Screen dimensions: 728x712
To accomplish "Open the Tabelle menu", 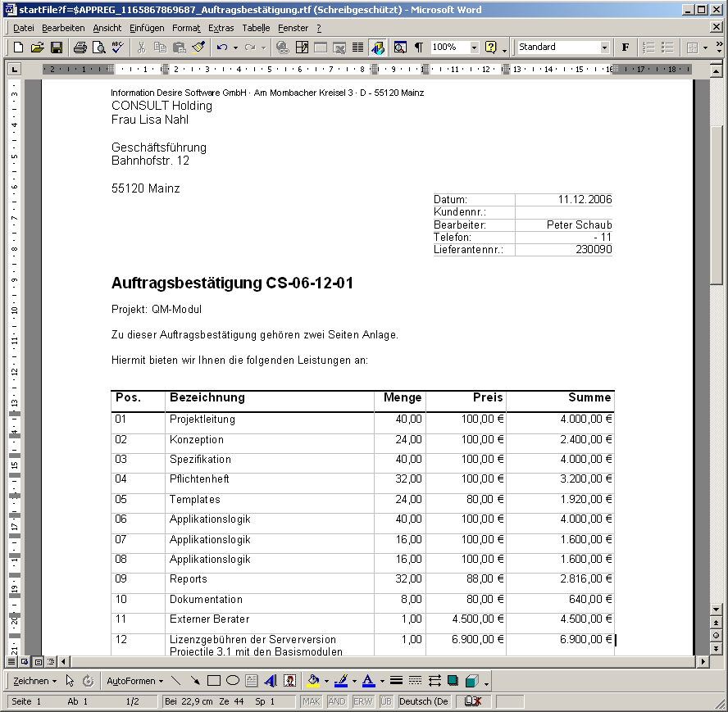I will point(256,28).
